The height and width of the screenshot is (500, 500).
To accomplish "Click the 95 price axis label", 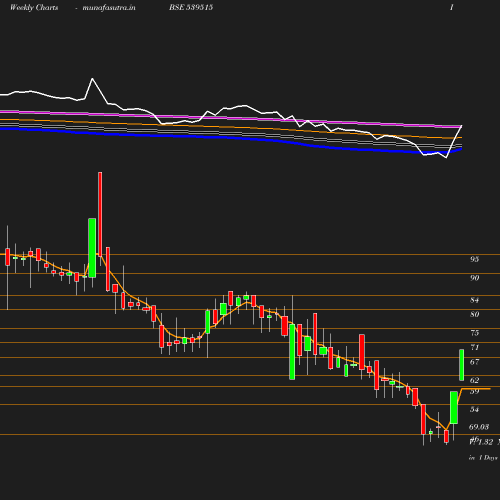I will [x=474, y=259].
